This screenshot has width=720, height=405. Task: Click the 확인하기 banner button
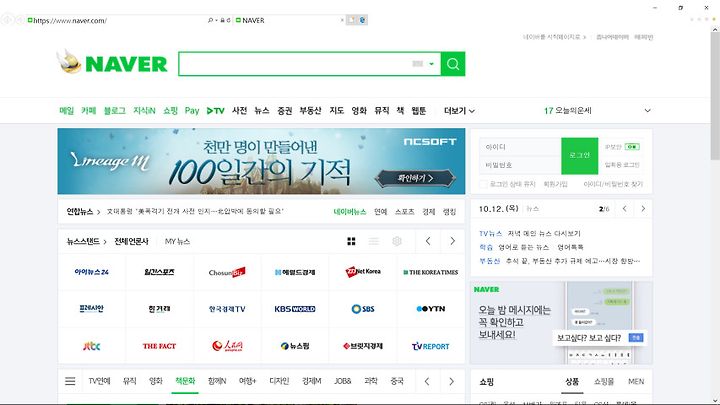point(415,178)
